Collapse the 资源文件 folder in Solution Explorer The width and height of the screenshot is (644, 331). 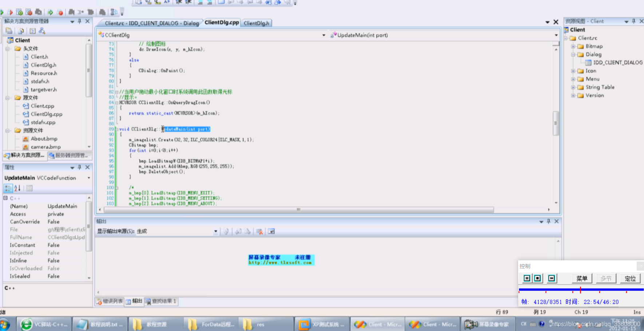coord(7,130)
